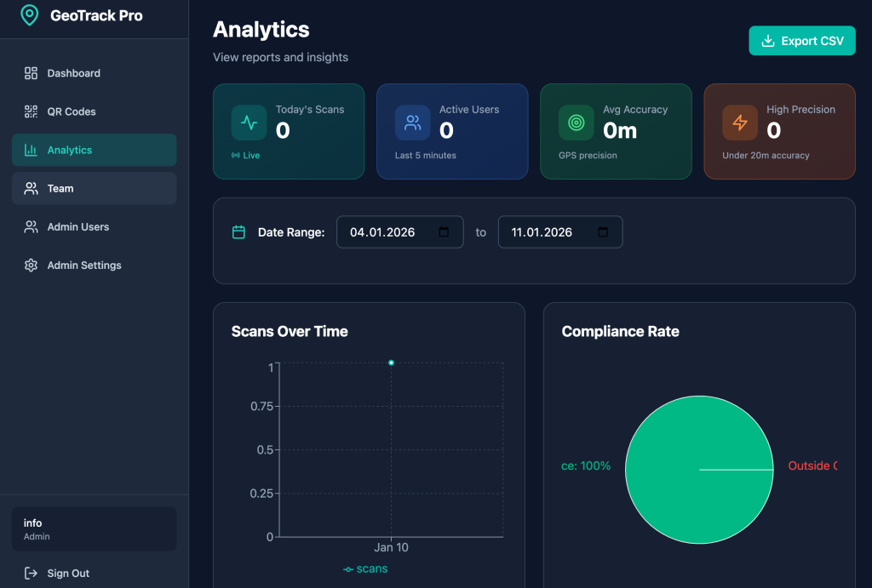The image size is (872, 588).
Task: Open the start date calendar picker
Action: click(x=444, y=232)
